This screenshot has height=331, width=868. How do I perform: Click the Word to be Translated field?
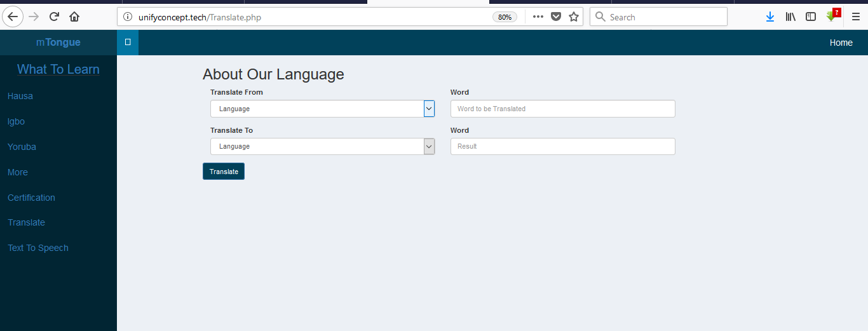tap(562, 109)
